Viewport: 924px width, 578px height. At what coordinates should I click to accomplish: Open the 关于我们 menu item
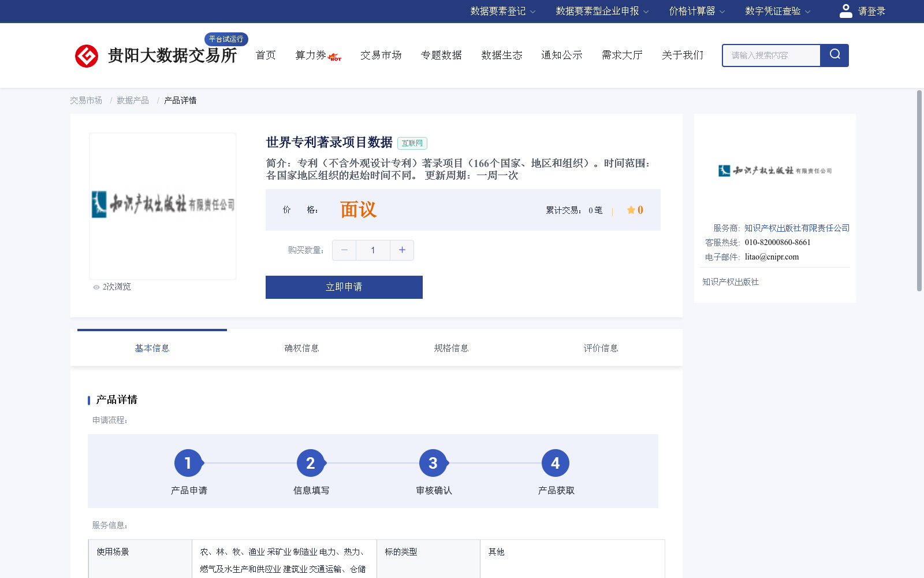point(683,55)
